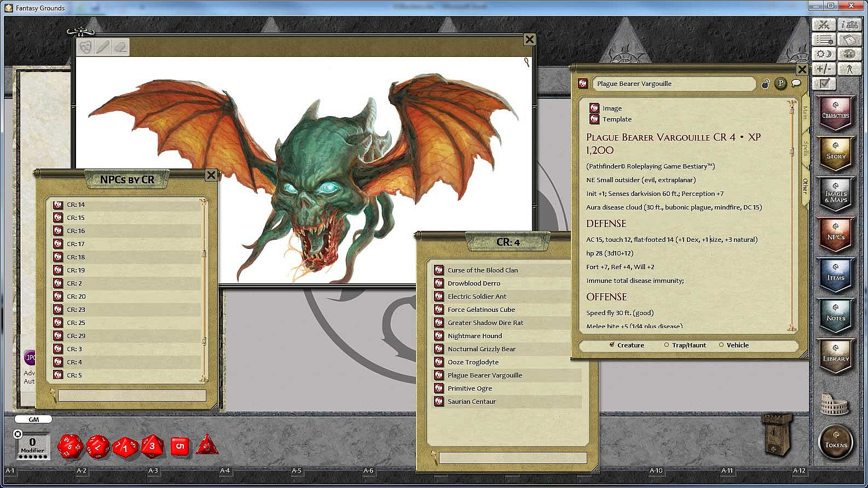The width and height of the screenshot is (868, 488).
Task: Switch to the Spells tab
Action: [805, 148]
